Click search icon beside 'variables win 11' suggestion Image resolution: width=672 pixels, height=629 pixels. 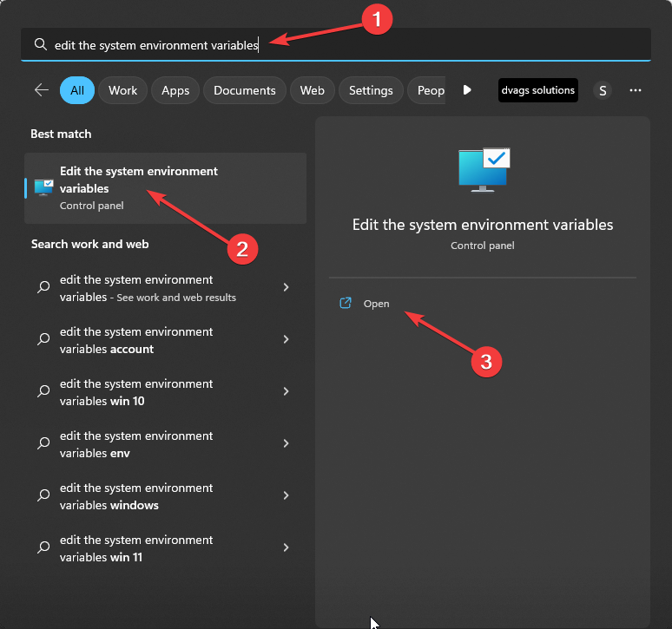[43, 547]
